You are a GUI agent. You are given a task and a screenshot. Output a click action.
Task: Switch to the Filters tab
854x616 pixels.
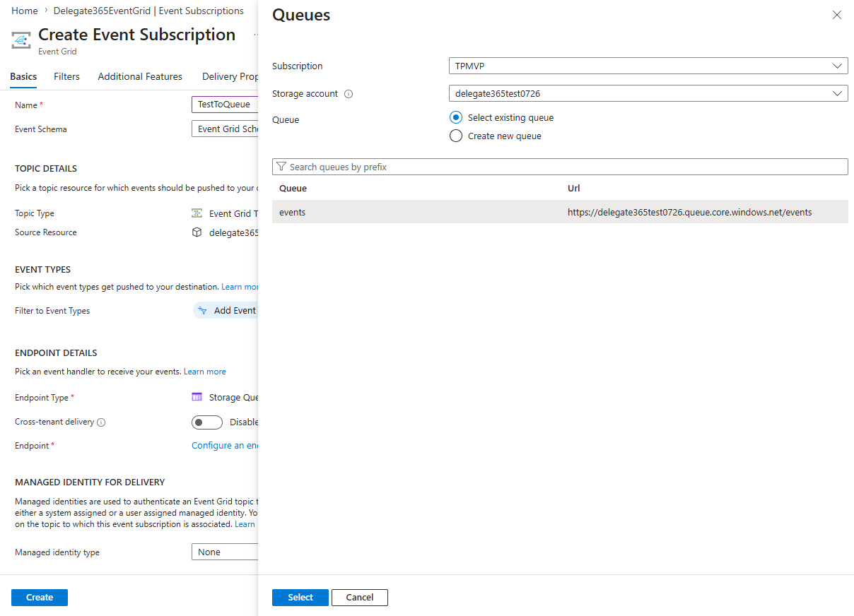[66, 76]
